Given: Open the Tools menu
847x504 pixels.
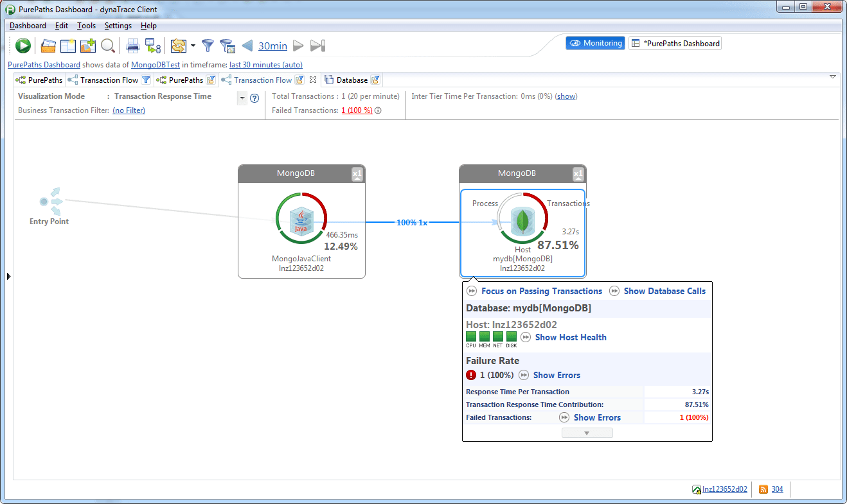Looking at the screenshot, I should (x=86, y=26).
